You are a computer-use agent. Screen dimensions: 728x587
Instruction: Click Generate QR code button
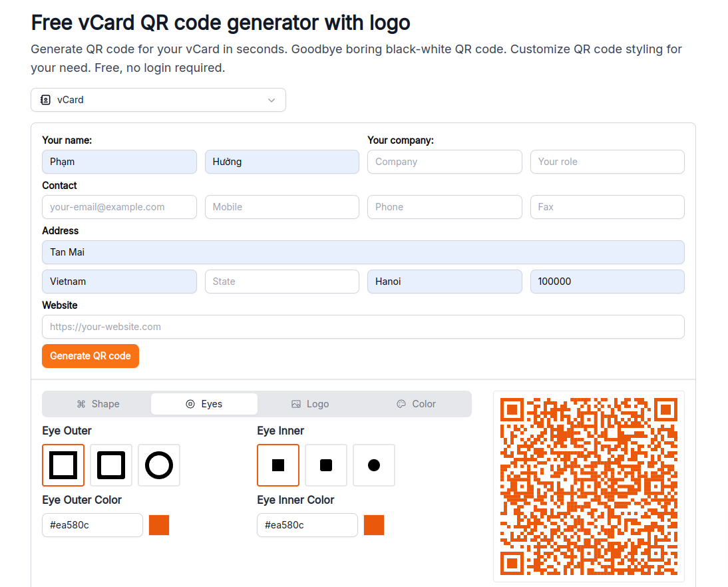91,356
